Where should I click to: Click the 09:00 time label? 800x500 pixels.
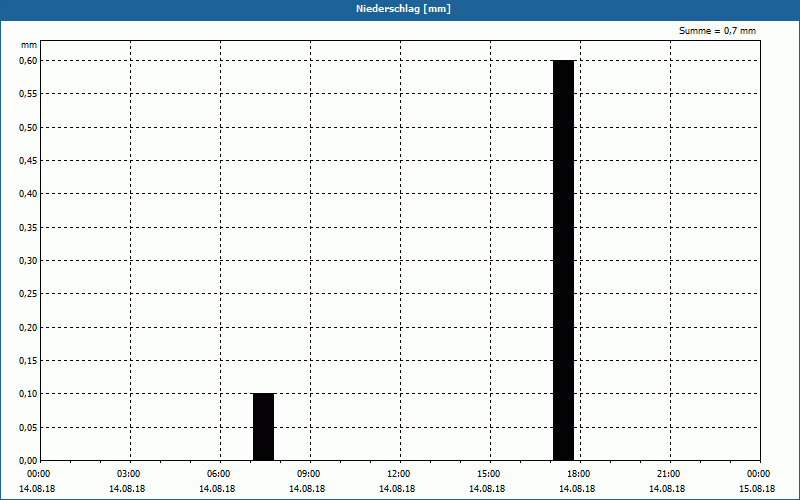click(309, 474)
